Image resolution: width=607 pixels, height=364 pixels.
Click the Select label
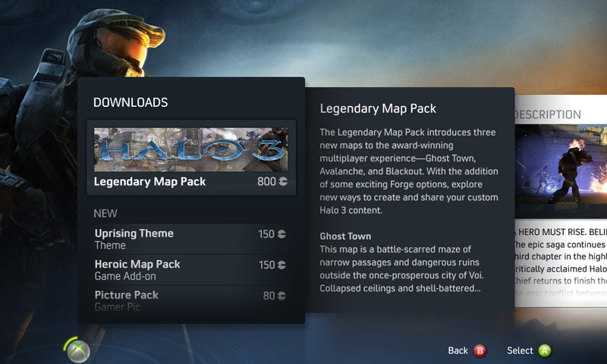click(520, 350)
